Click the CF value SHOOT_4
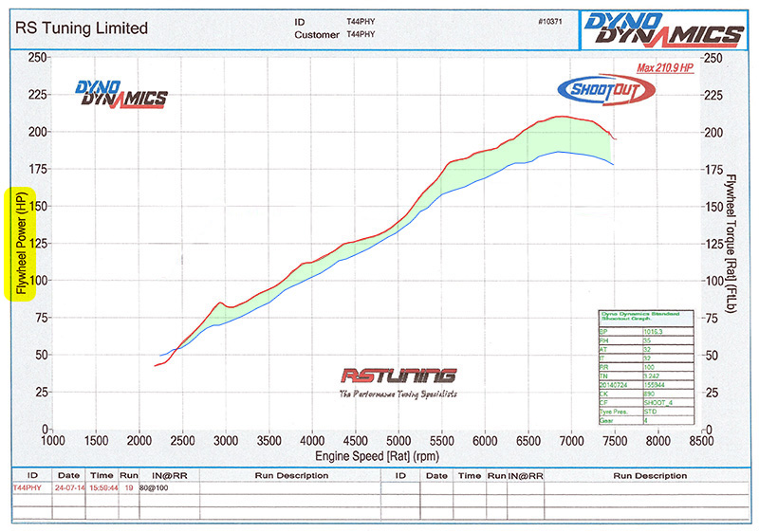Image resolution: width=759 pixels, height=532 pixels. point(657,402)
